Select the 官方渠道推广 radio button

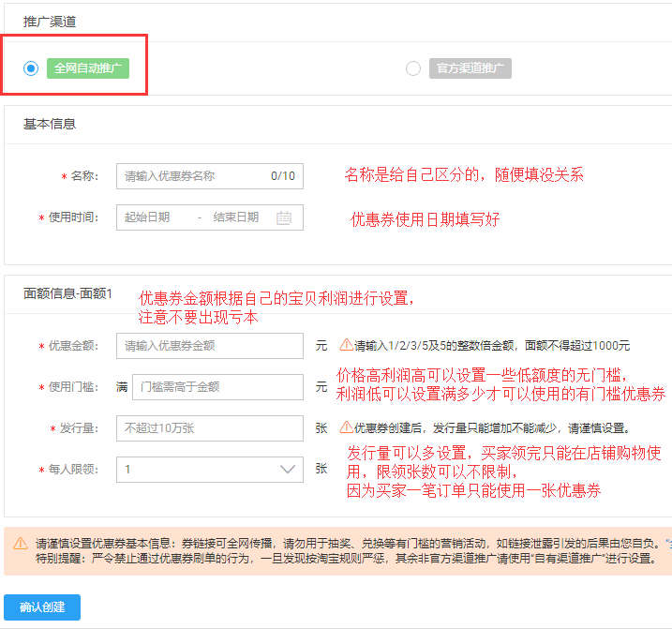tap(413, 68)
